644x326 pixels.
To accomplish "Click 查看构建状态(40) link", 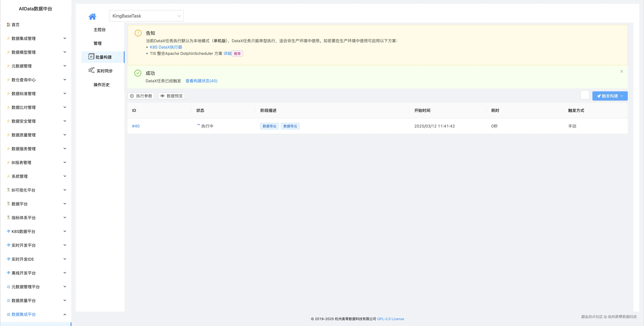I will click(x=201, y=81).
